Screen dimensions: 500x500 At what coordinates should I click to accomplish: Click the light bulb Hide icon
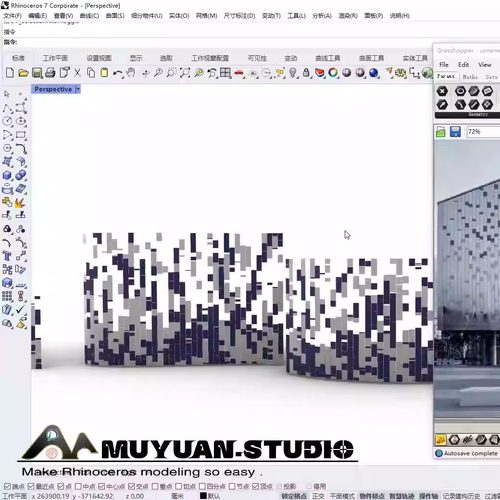click(293, 73)
